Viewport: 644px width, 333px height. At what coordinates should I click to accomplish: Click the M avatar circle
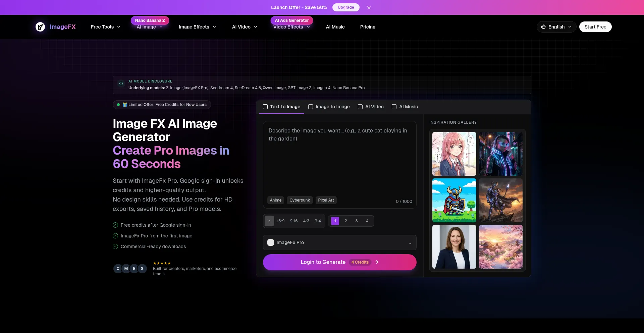pyautogui.click(x=126, y=269)
